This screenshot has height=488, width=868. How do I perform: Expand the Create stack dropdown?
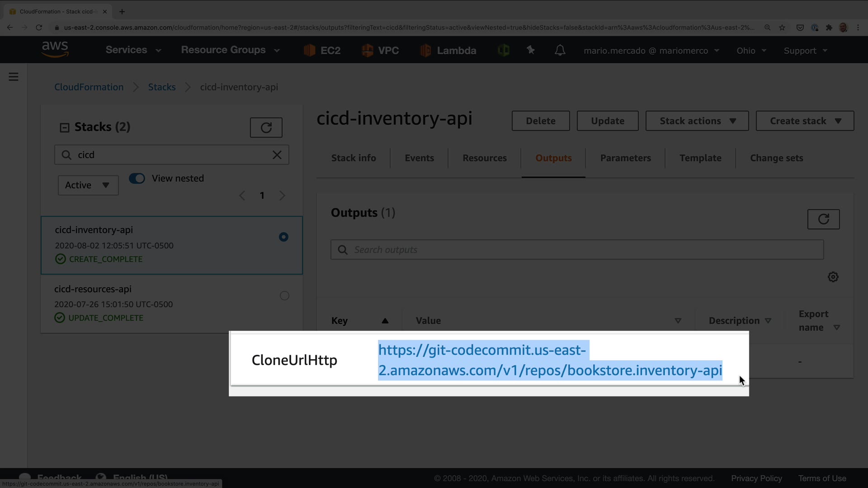pyautogui.click(x=804, y=121)
